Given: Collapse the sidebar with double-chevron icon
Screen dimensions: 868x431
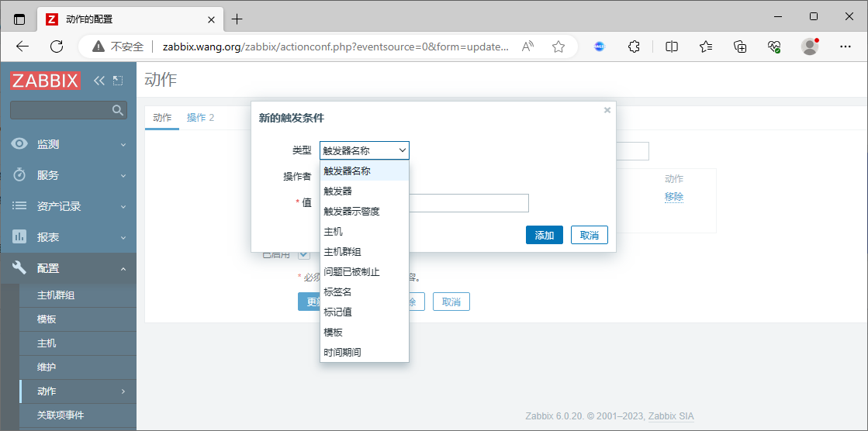Looking at the screenshot, I should tap(99, 81).
